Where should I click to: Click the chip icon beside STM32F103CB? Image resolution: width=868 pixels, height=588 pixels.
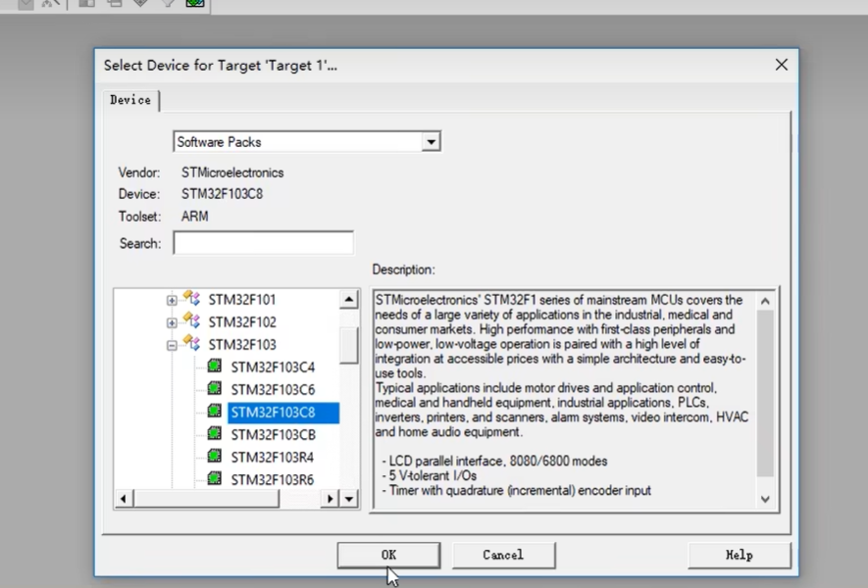(215, 434)
